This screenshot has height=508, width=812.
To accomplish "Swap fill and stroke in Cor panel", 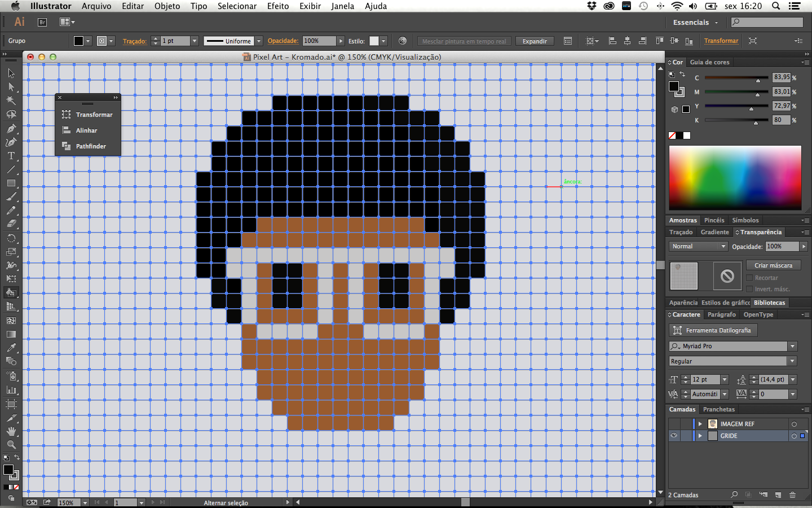I will tap(682, 74).
